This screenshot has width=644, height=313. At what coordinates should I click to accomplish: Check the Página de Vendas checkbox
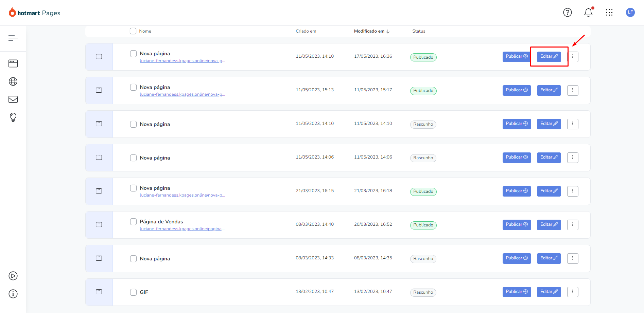133,222
